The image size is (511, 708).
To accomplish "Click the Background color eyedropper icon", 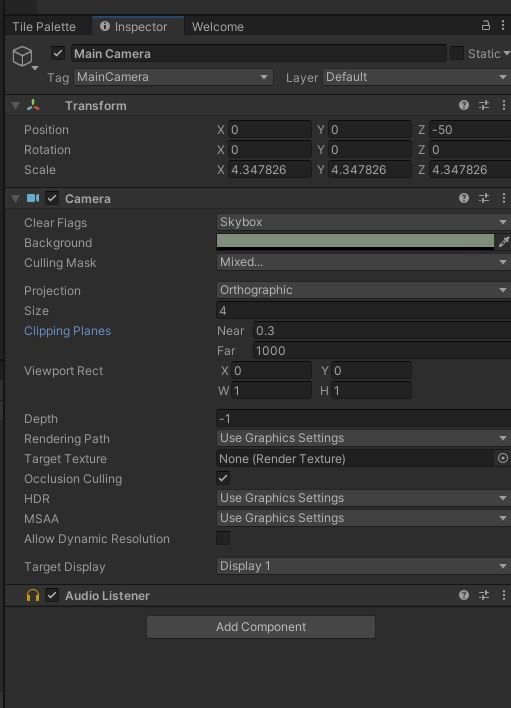I will [x=504, y=242].
